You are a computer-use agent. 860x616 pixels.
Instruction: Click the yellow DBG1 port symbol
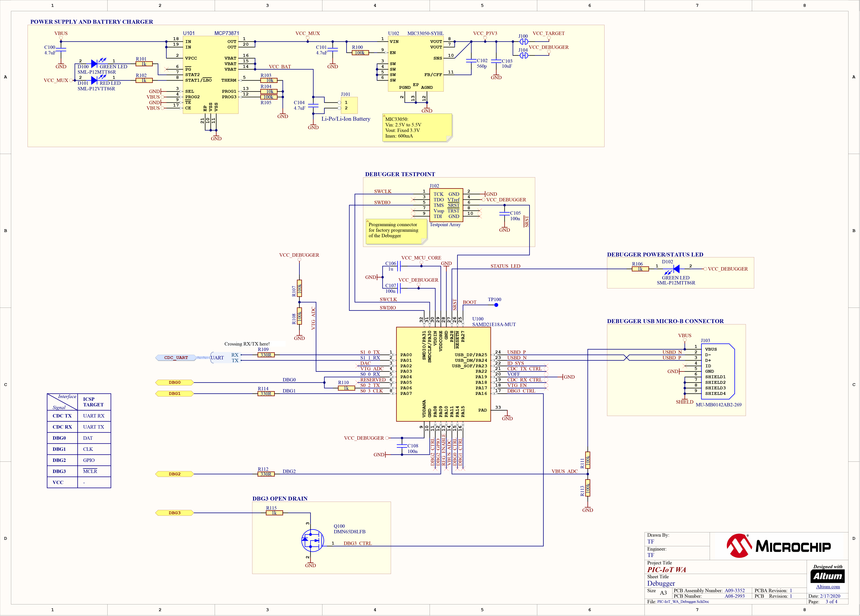point(174,393)
